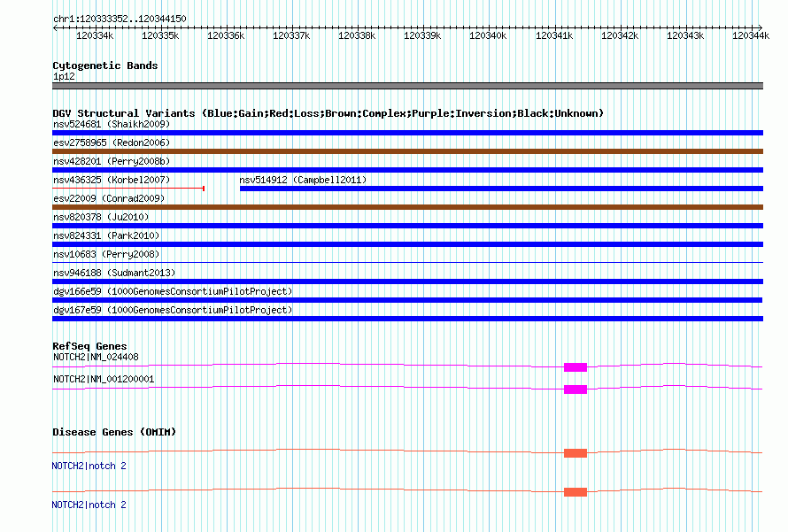Open the first NOTCH2|notch 2 link
Image resolution: width=788 pixels, height=532 pixels.
click(x=89, y=466)
